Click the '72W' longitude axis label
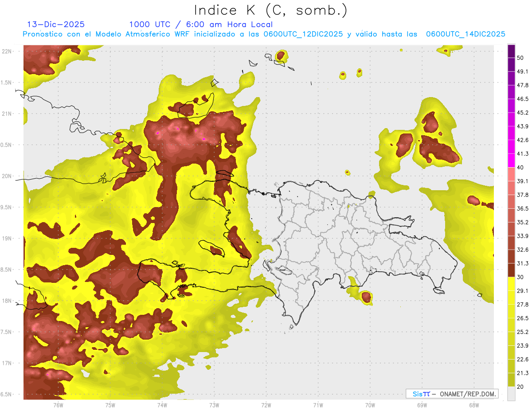This screenshot has width=532, height=411. pyautogui.click(x=266, y=405)
